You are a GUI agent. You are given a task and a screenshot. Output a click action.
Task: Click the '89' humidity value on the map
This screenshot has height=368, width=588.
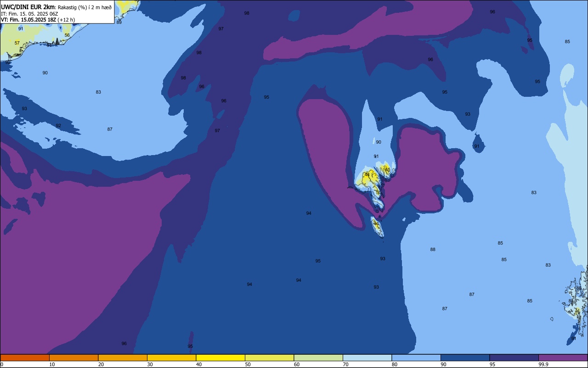(x=119, y=22)
